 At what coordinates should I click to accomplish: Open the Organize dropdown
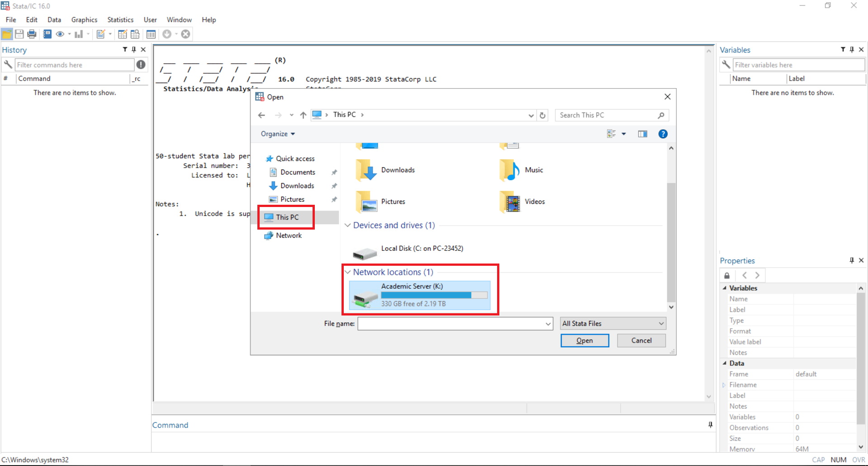(278, 134)
